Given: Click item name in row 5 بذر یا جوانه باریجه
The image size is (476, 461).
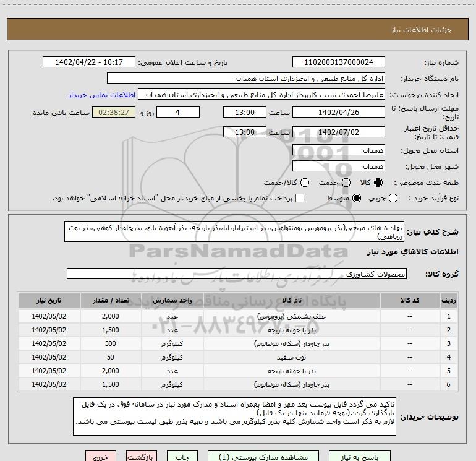Looking at the screenshot, I should 291,371.
